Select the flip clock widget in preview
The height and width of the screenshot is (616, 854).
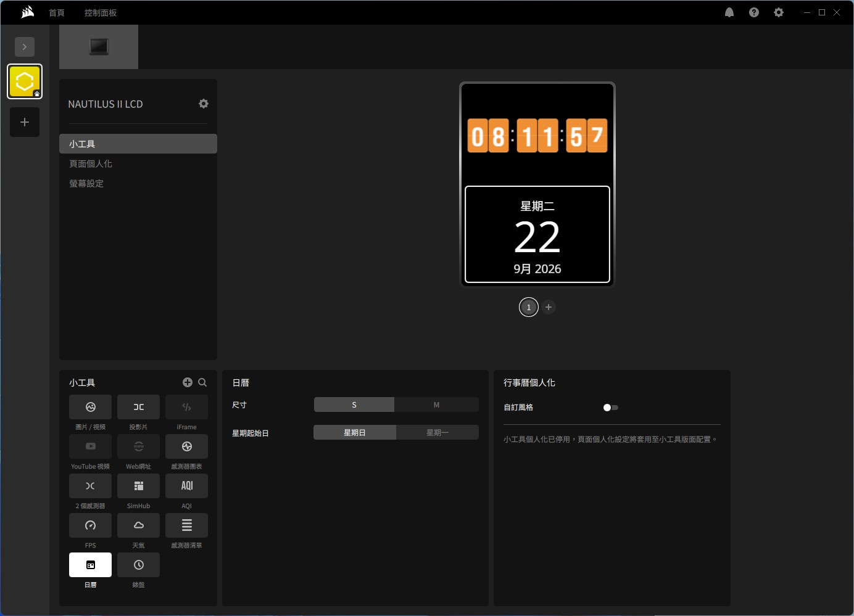tap(537, 136)
